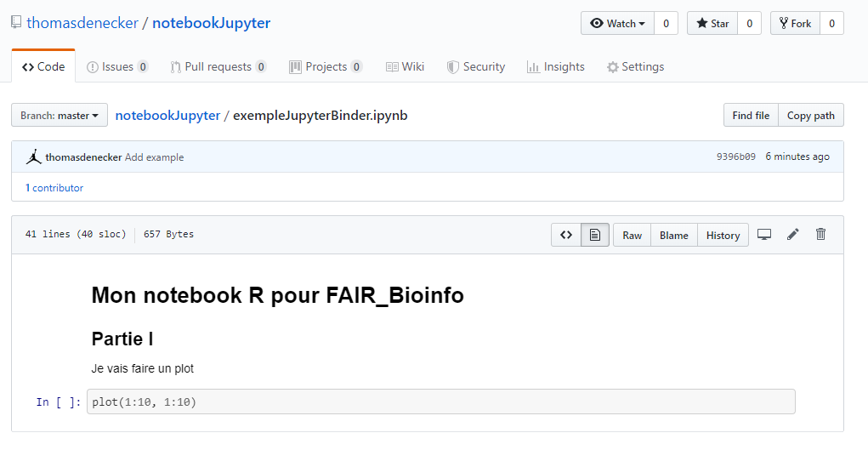Switch to the Security tab
The width and height of the screenshot is (868, 450).
pos(476,66)
